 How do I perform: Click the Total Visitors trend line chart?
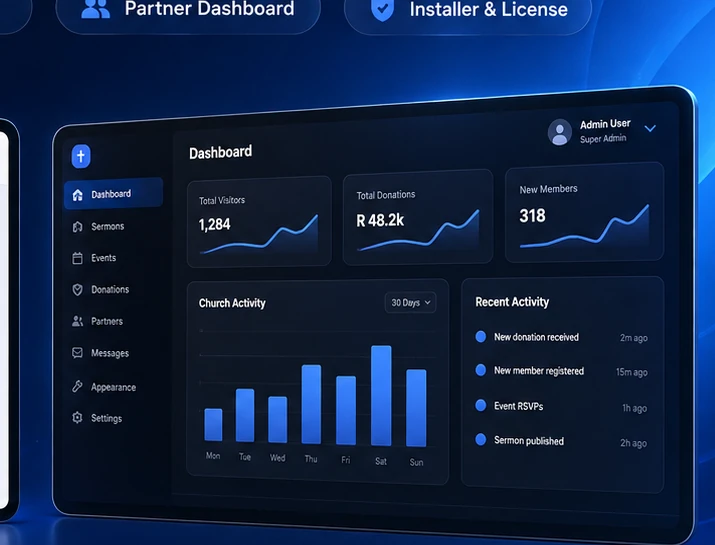pyautogui.click(x=259, y=234)
